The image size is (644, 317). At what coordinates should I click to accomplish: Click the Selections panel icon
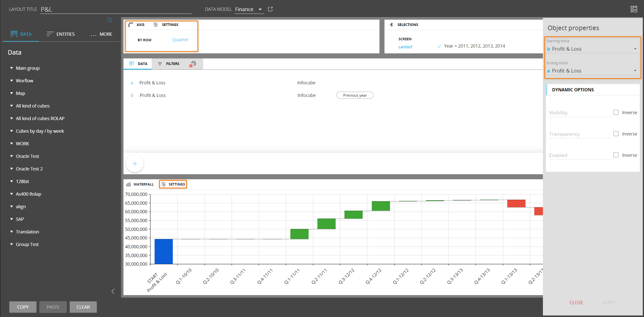coord(391,25)
